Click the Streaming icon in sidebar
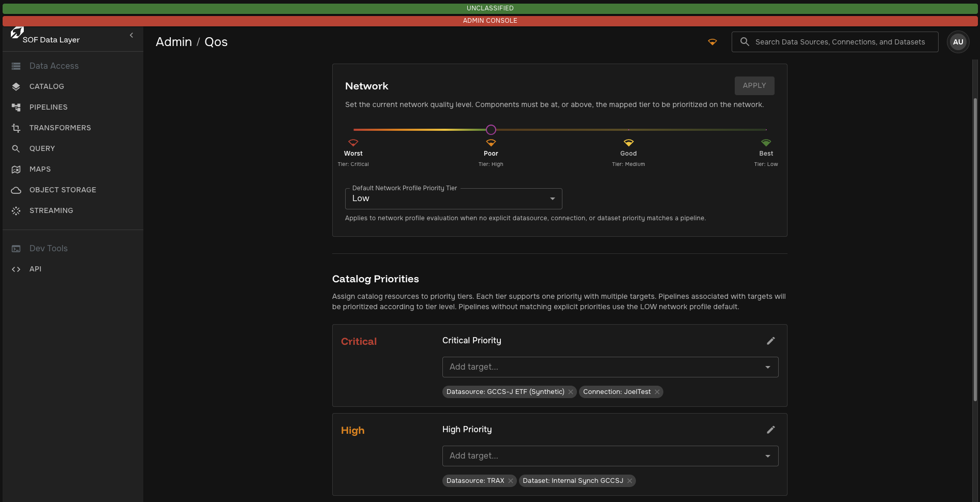 [16, 211]
